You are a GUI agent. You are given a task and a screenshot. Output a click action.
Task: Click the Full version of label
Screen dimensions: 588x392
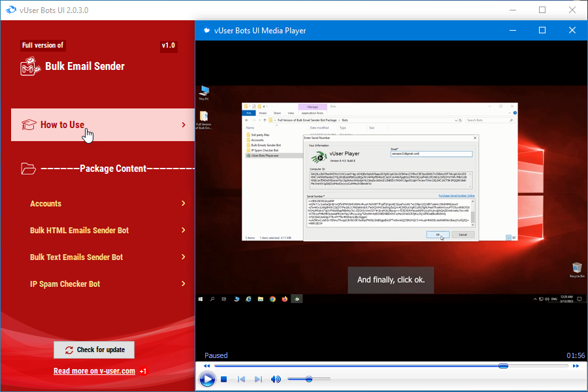point(42,45)
